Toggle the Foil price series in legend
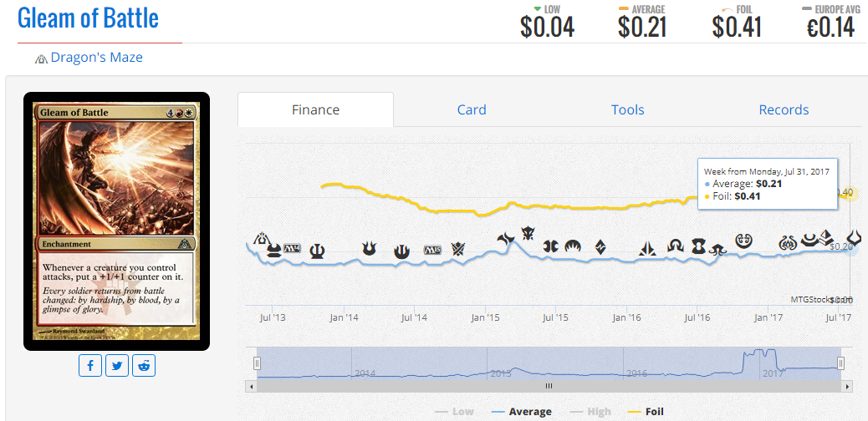This screenshot has height=421, width=868. click(646, 412)
